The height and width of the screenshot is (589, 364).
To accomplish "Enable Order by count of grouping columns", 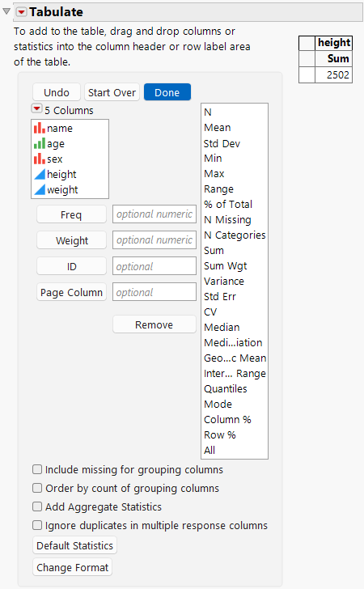I will tap(37, 488).
